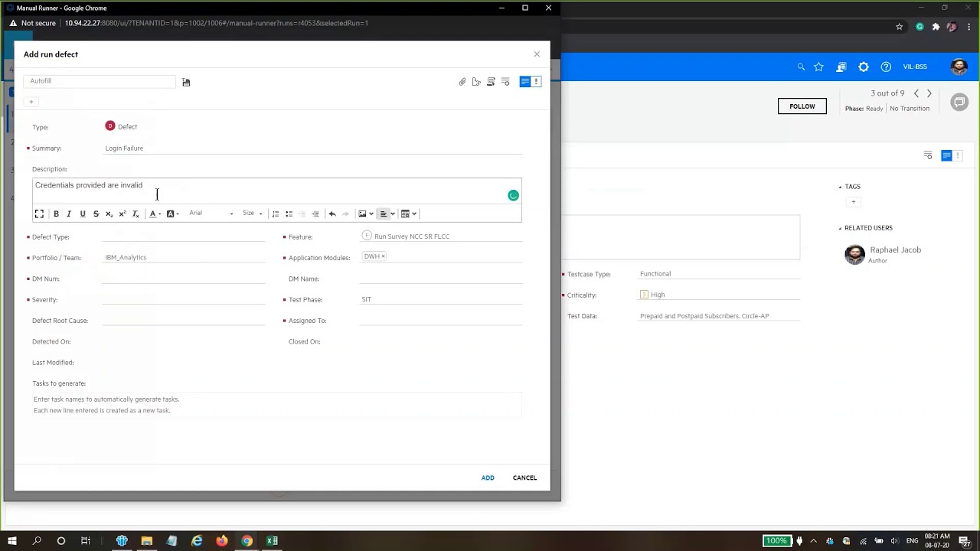Switch to details view toggle in dialog
This screenshot has width=980, height=551.
point(525,82)
